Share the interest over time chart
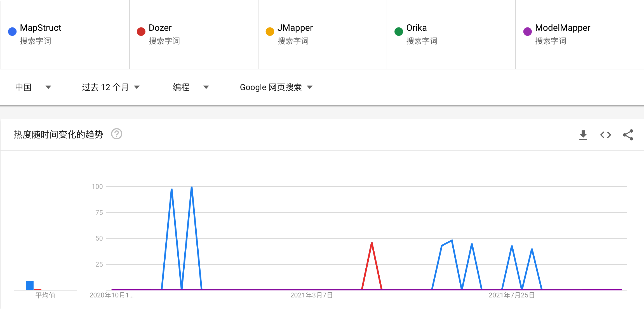 pyautogui.click(x=628, y=135)
